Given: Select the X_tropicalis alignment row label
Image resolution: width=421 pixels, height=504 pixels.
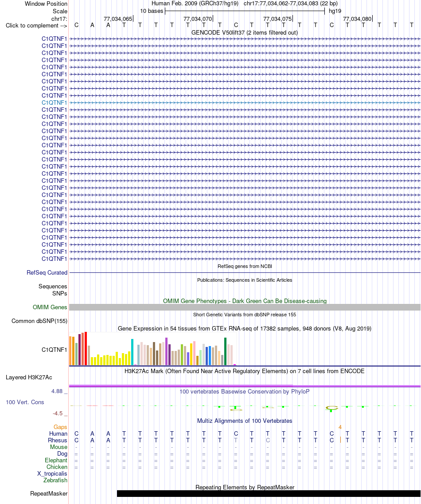Looking at the screenshot, I should coord(52,474).
